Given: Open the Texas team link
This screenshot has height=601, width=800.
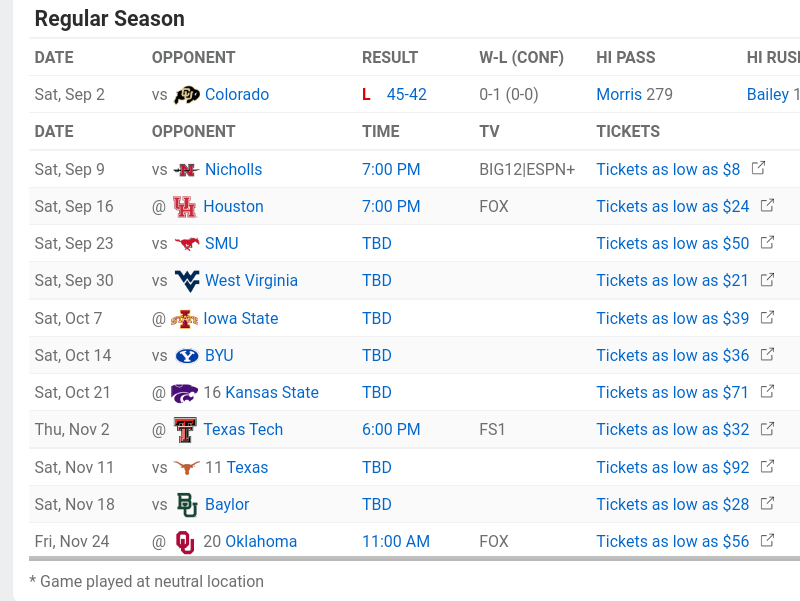Looking at the screenshot, I should click(x=247, y=468).
